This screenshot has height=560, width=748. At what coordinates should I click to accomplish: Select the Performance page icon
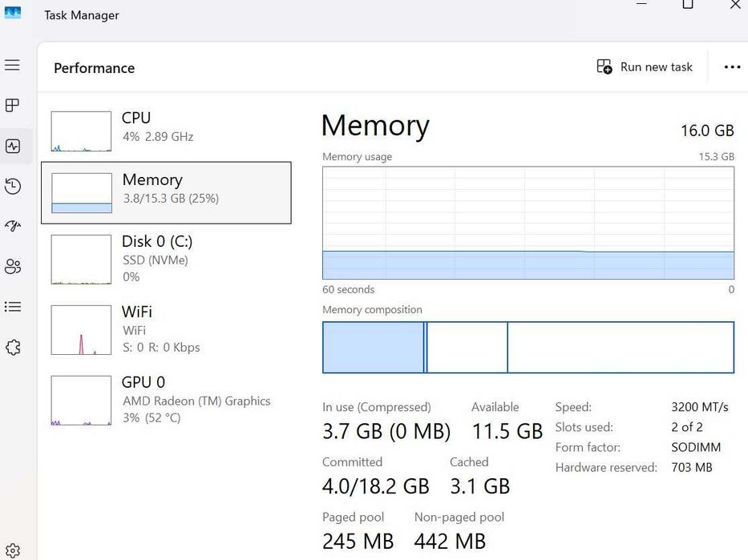pos(12,146)
